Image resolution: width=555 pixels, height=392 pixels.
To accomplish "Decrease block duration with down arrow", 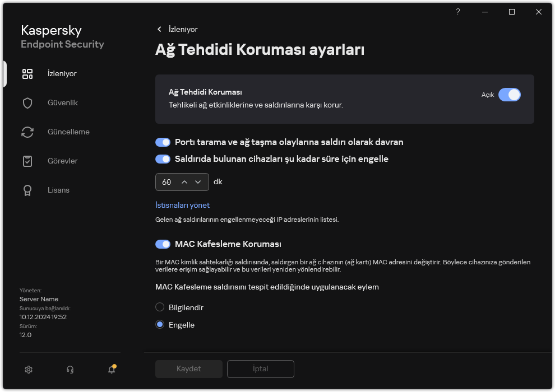I will click(198, 181).
